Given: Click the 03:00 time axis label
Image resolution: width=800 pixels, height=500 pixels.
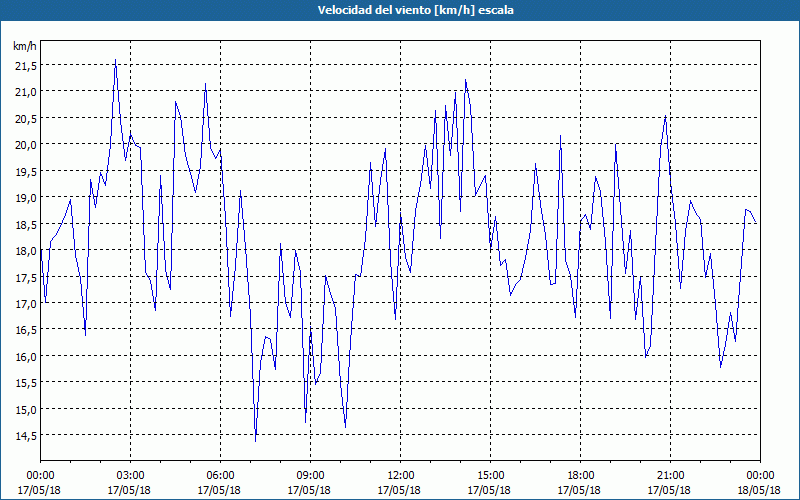Looking at the screenshot, I should click(x=130, y=476).
